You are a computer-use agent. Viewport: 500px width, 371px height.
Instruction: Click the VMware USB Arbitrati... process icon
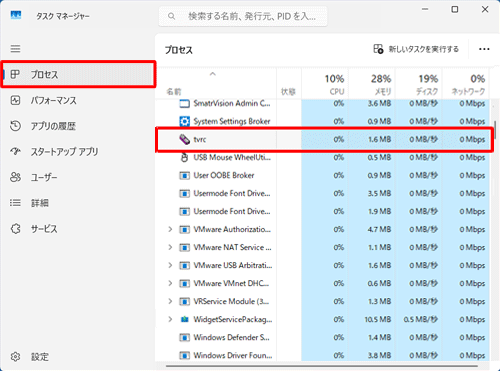point(184,265)
